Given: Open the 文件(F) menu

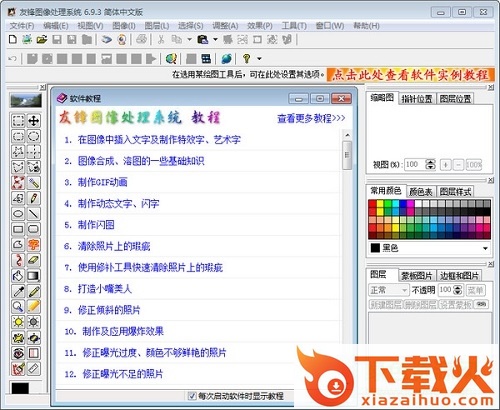Looking at the screenshot, I should click(22, 26).
